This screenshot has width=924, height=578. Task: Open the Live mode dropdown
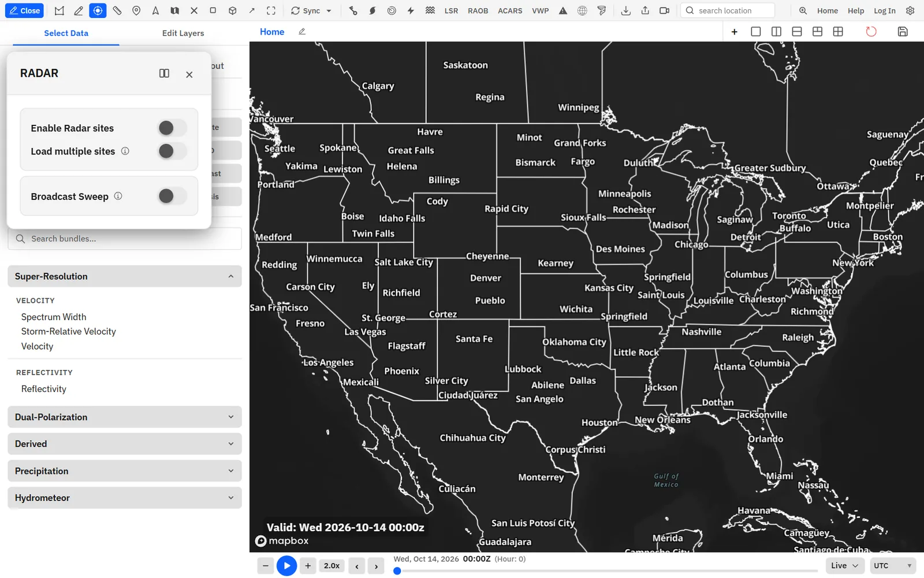pyautogui.click(x=845, y=565)
